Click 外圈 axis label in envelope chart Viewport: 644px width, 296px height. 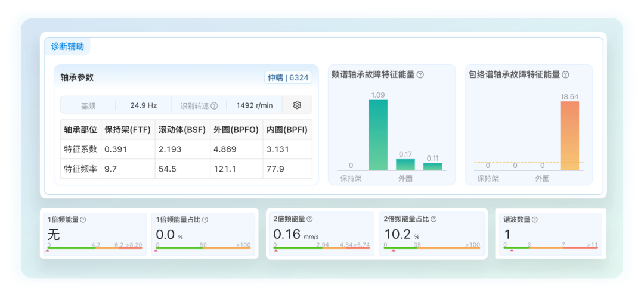pos(542,179)
